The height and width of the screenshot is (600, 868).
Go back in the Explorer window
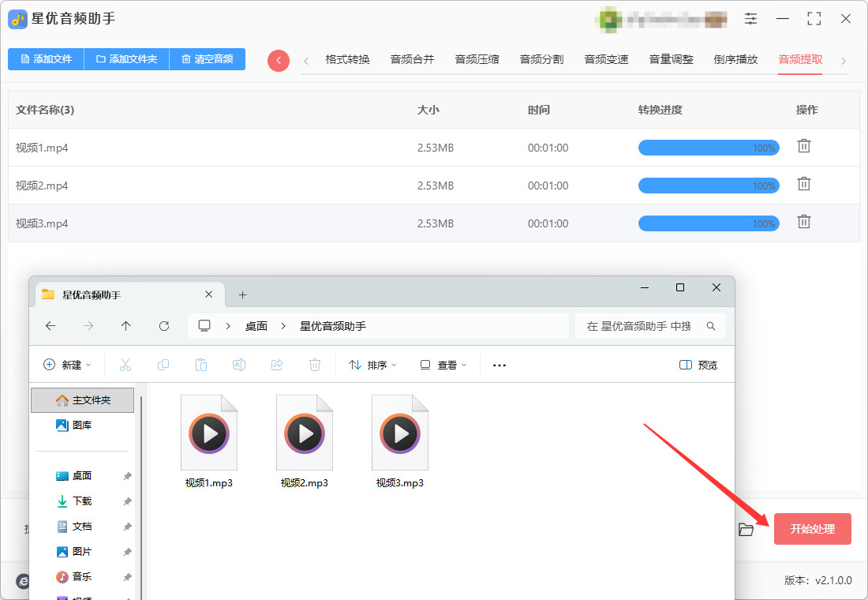(51, 326)
